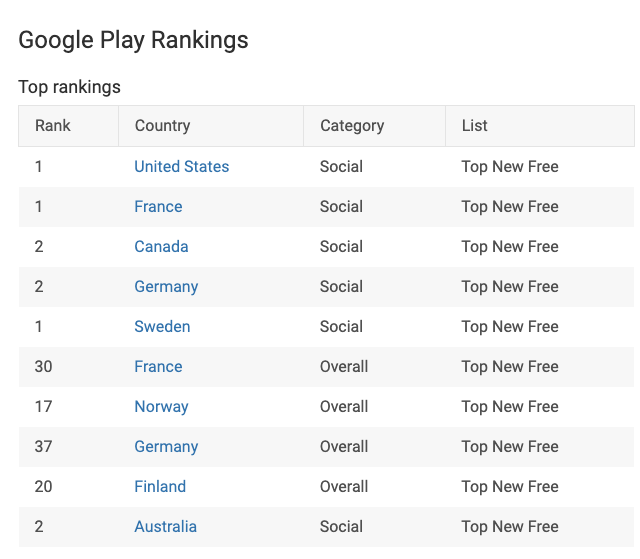
Task: Click the rank 20 cell for Finland
Action: (43, 487)
